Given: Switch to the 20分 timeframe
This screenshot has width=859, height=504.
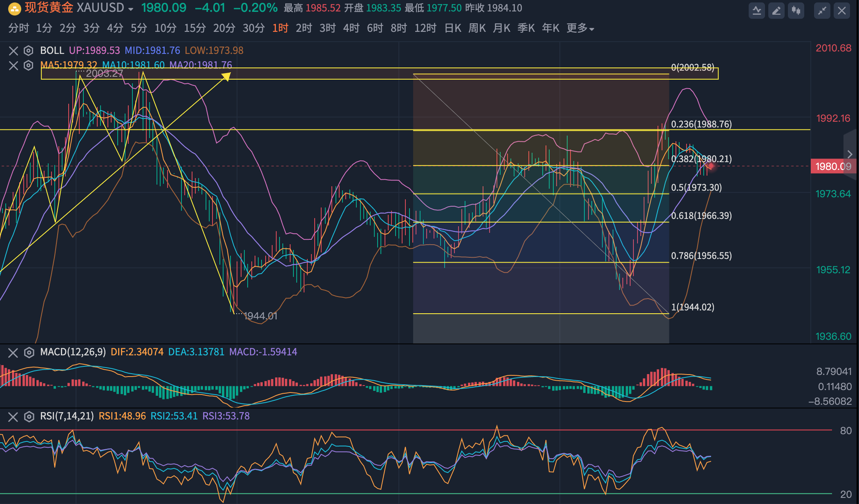Looking at the screenshot, I should [x=224, y=28].
